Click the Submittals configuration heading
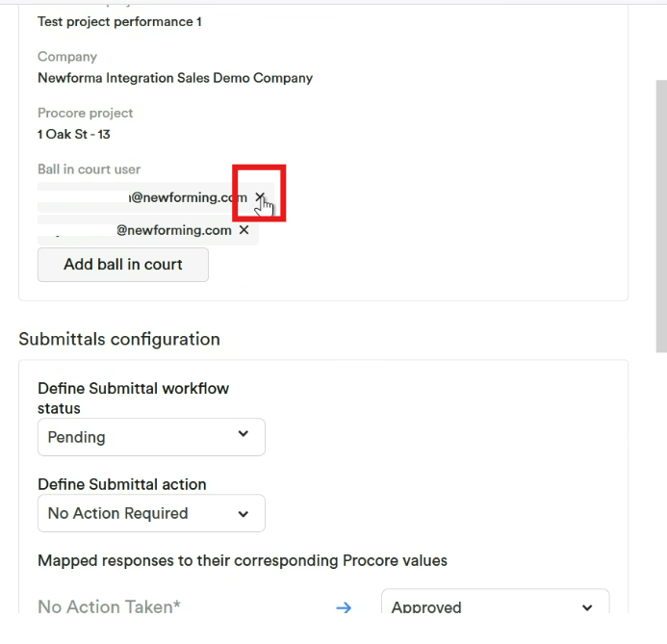This screenshot has height=644, width=667. point(119,339)
